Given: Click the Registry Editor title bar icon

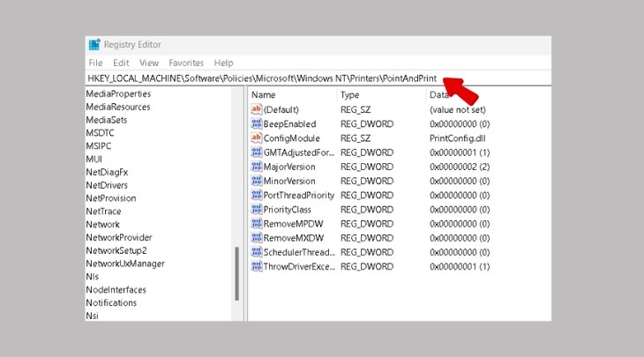Looking at the screenshot, I should click(94, 45).
